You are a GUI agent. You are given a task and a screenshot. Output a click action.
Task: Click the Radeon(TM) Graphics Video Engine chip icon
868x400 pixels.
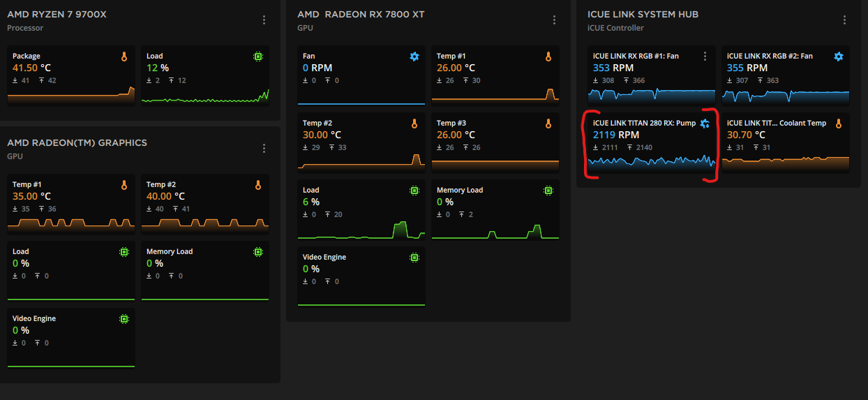124,319
